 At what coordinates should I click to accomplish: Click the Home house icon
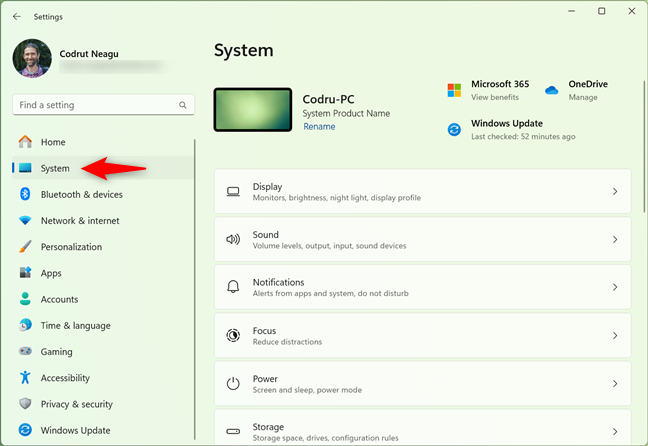click(x=25, y=142)
